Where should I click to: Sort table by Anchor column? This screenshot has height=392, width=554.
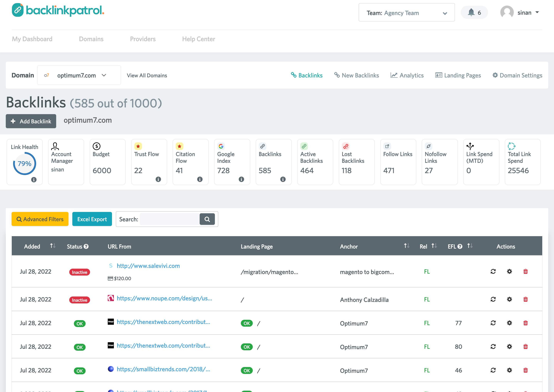coord(407,246)
